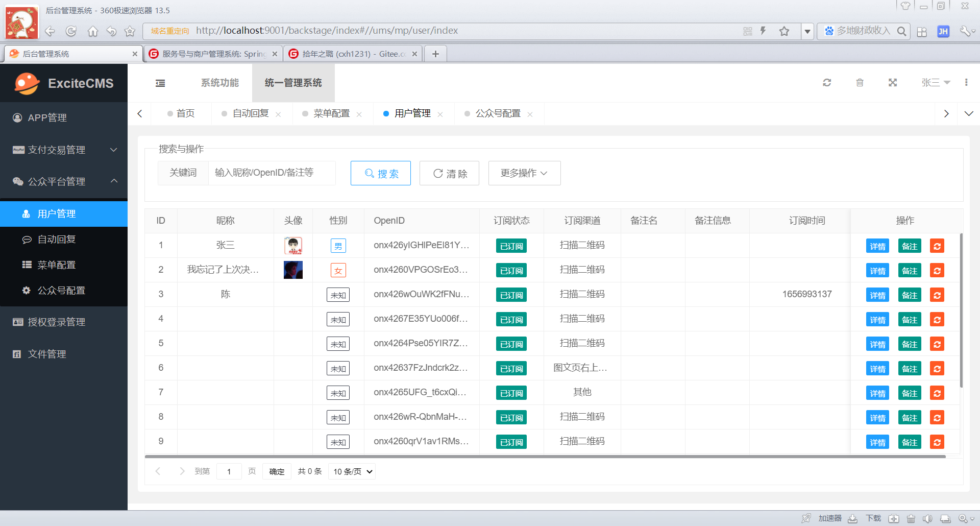Toggle fullscreen with the expand icon
The image size is (980, 526).
(x=892, y=83)
